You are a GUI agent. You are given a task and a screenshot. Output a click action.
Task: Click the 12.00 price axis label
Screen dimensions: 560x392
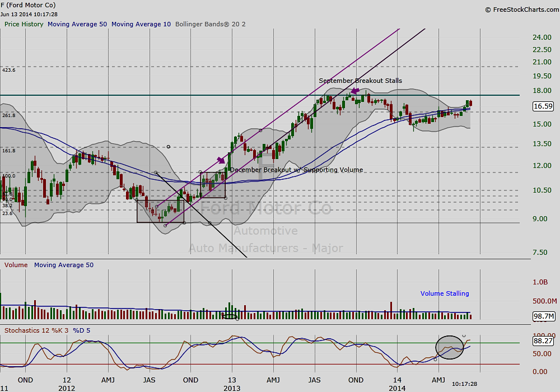(x=542, y=166)
